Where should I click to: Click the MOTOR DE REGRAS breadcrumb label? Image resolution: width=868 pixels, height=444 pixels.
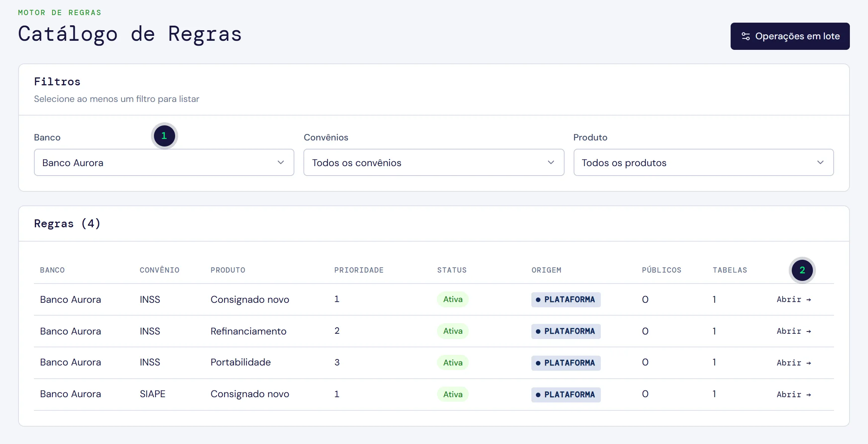[60, 12]
